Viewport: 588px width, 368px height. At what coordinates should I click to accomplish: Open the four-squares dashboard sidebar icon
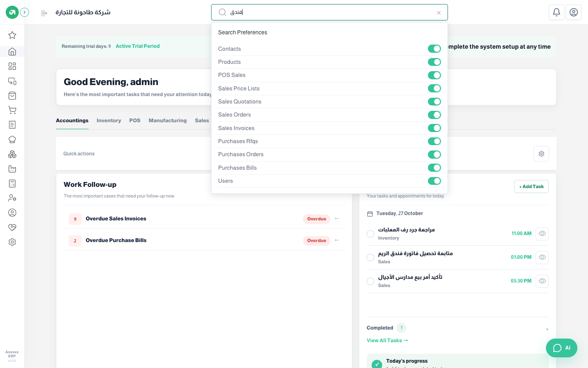(12, 66)
